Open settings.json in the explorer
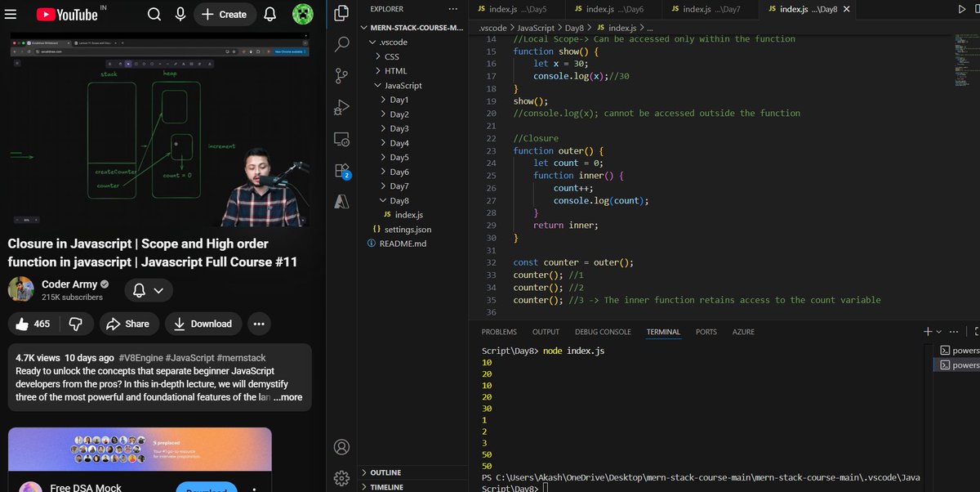This screenshot has height=492, width=980. point(413,230)
